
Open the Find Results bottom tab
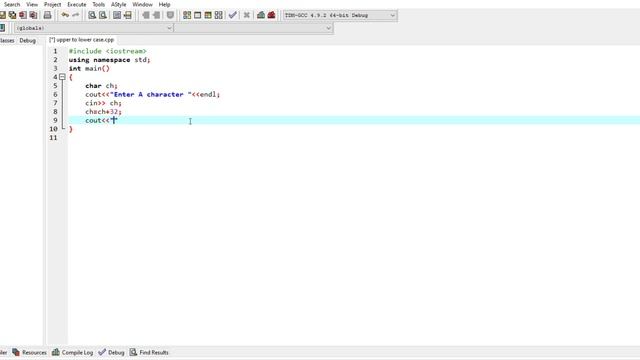(x=149, y=352)
